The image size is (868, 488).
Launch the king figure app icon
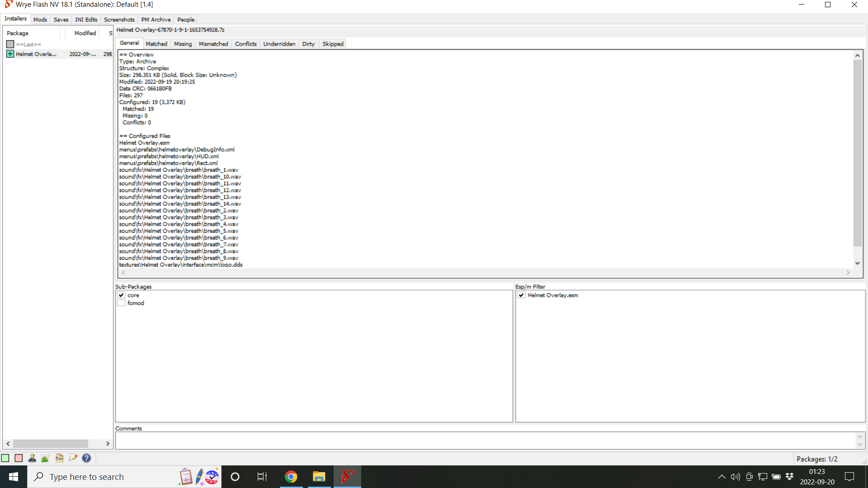coord(32,458)
